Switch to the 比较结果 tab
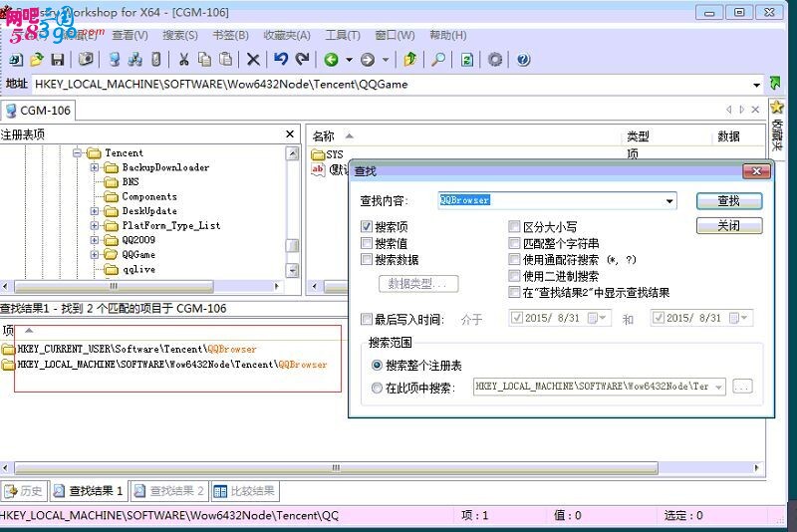 coord(244,491)
